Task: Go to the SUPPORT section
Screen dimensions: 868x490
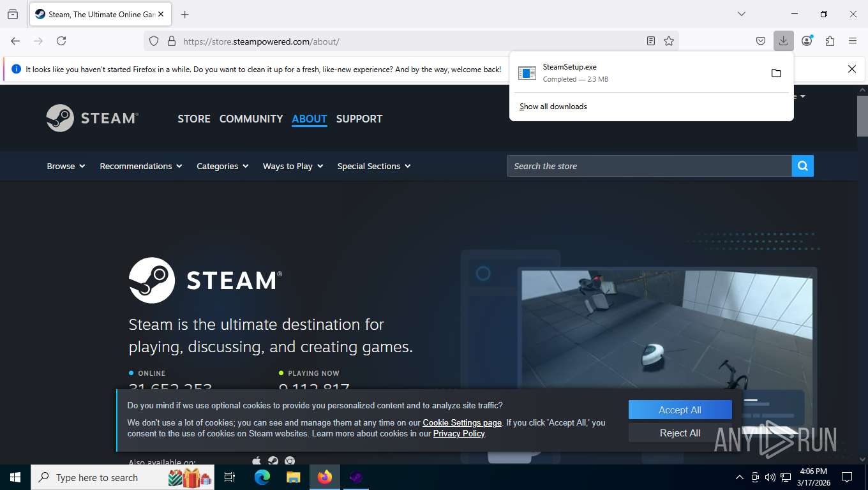Action: pos(359,119)
